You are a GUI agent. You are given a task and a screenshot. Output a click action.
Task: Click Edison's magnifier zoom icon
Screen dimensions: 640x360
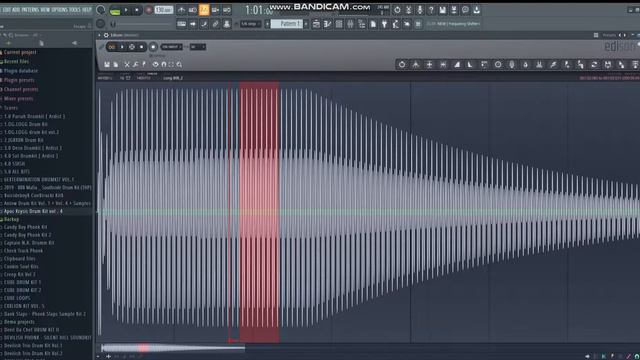[179, 64]
